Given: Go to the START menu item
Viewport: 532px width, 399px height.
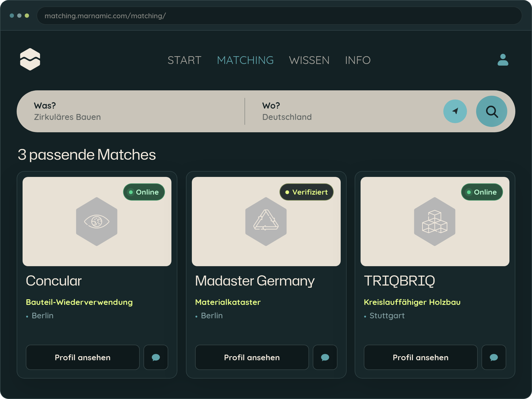Looking at the screenshot, I should (184, 60).
